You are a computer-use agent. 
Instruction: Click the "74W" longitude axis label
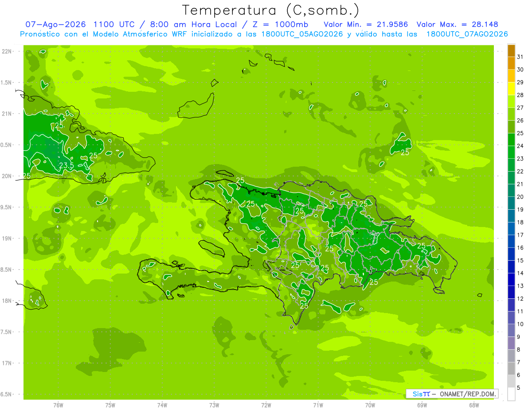162,405
